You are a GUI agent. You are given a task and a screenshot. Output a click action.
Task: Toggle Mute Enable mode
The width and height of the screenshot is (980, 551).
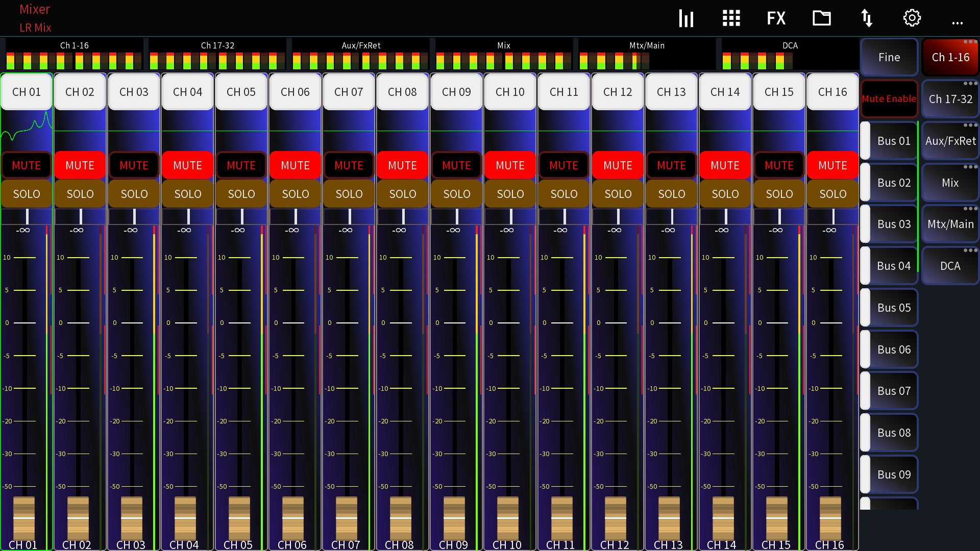[x=889, y=98]
